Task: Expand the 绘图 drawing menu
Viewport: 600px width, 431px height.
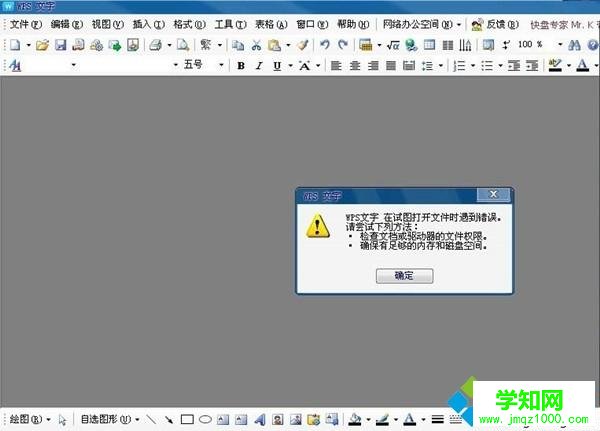Action: click(x=30, y=420)
